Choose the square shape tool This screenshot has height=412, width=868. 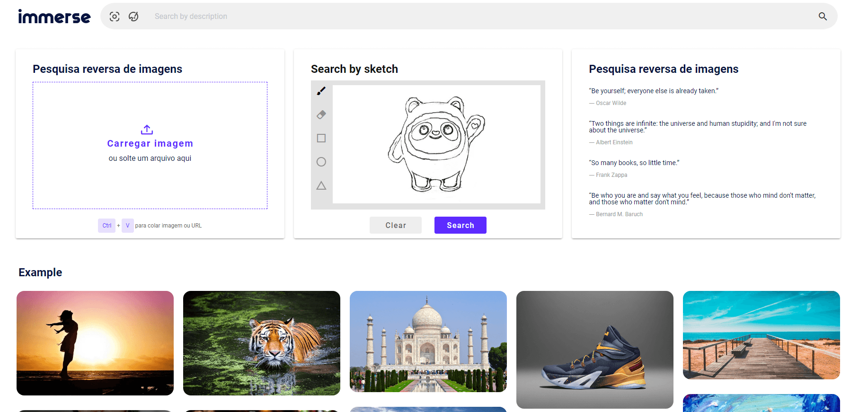pyautogui.click(x=321, y=138)
